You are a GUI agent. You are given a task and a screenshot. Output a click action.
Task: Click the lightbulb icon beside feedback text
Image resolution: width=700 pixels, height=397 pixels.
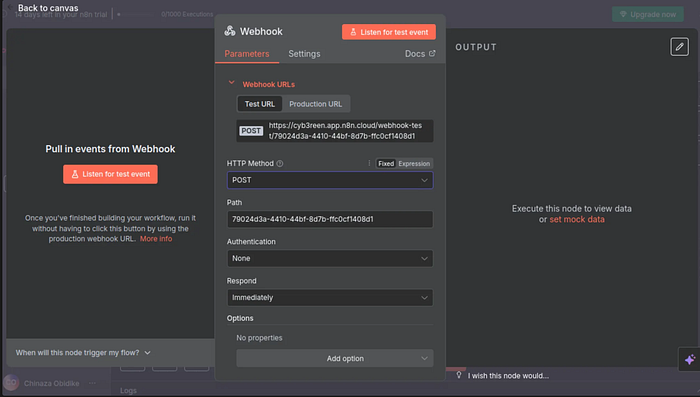[458, 375]
